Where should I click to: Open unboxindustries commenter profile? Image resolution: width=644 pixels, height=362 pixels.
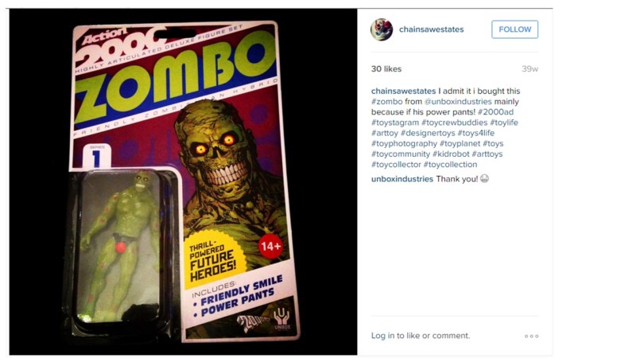point(402,179)
